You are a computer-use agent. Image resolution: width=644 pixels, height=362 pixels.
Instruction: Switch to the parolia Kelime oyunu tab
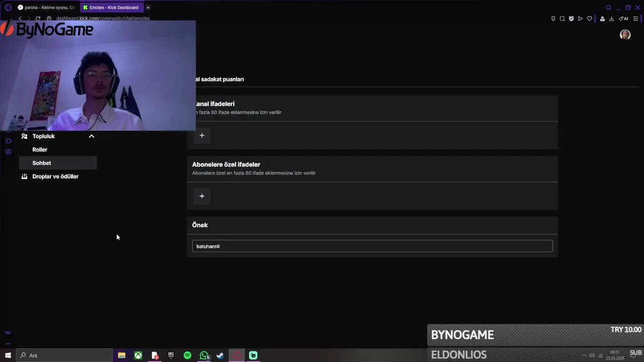(46, 8)
